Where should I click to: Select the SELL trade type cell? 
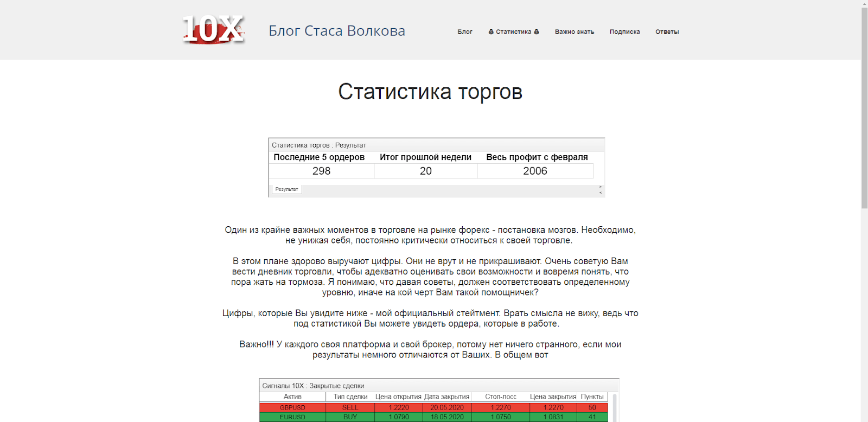coord(350,407)
